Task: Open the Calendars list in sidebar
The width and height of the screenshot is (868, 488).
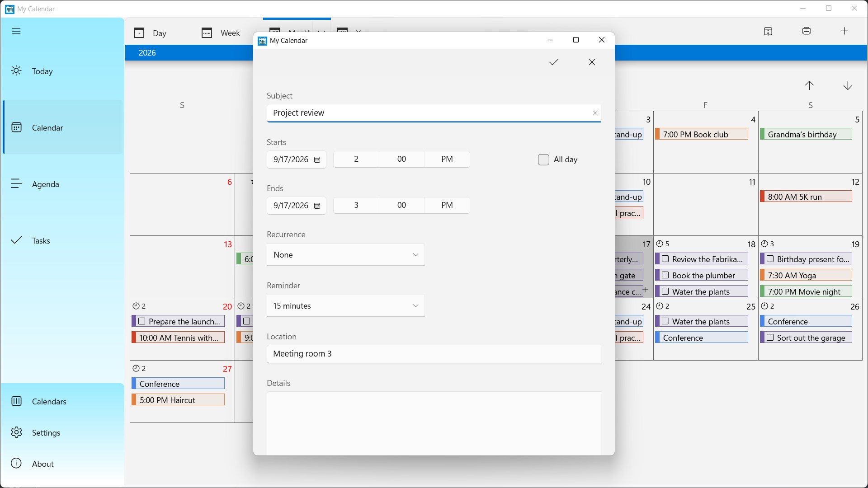Action: 62,401
